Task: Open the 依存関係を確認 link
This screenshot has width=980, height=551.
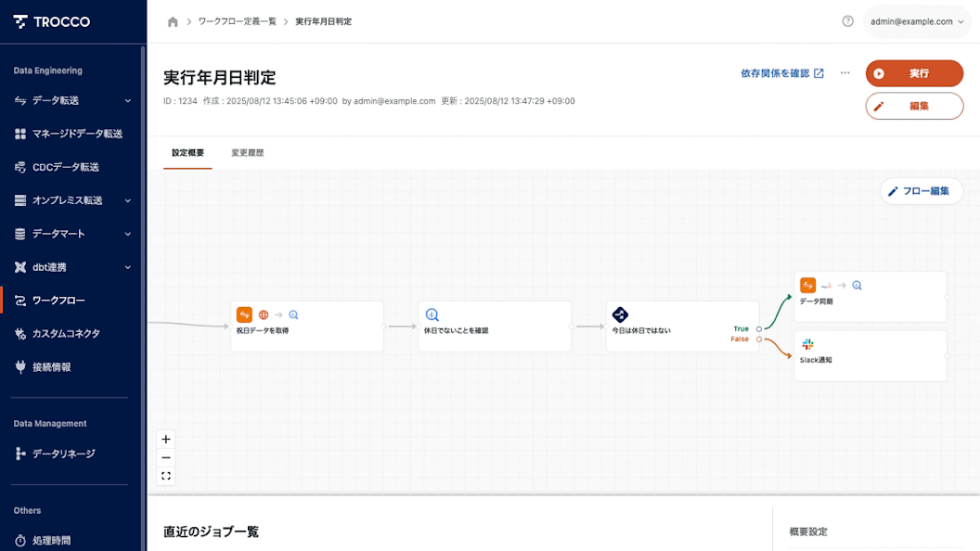Action: click(x=781, y=73)
